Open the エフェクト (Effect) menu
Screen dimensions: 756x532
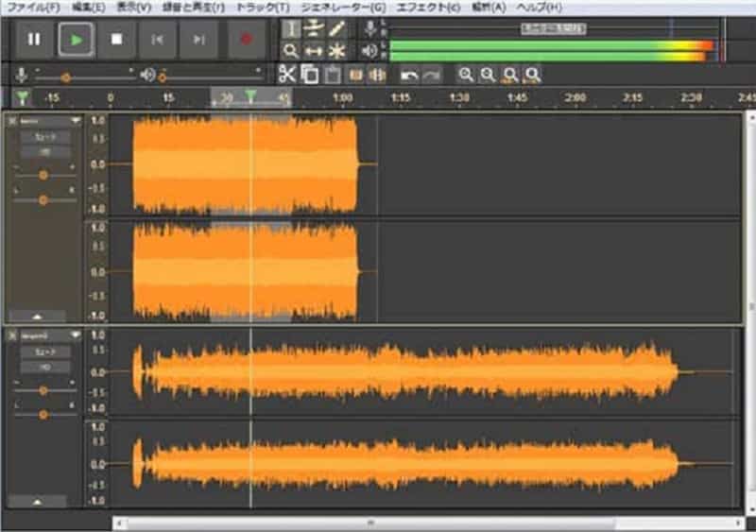428,7
